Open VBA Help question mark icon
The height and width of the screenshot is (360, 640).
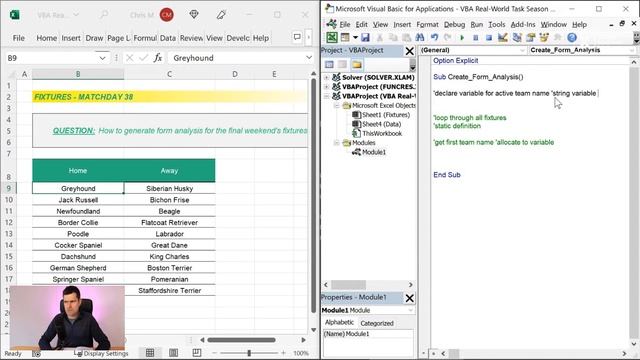click(572, 38)
